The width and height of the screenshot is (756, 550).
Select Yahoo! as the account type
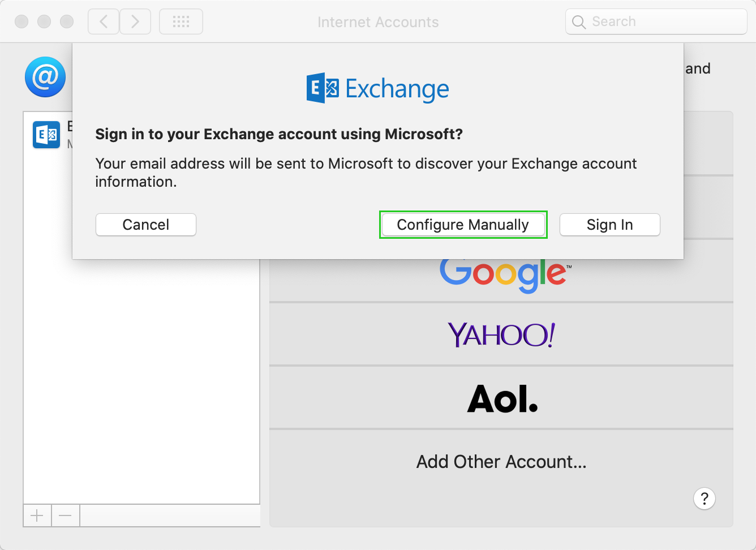point(501,334)
